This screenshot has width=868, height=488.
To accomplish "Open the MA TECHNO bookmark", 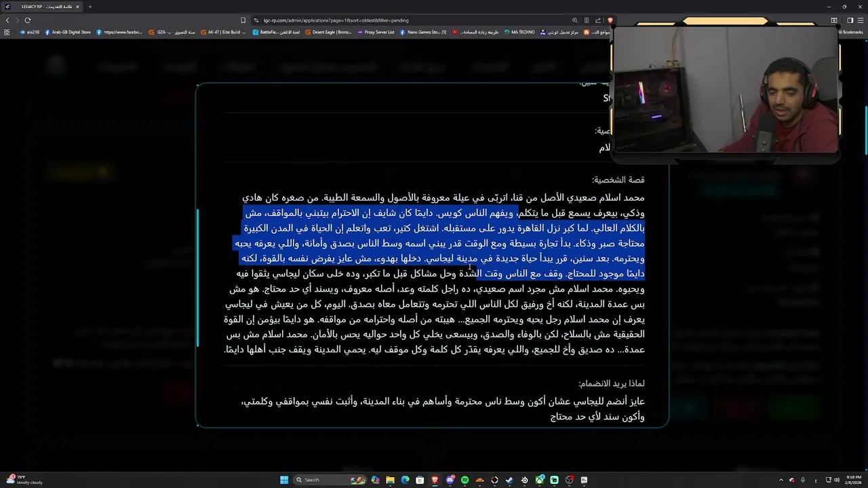I will tap(519, 32).
